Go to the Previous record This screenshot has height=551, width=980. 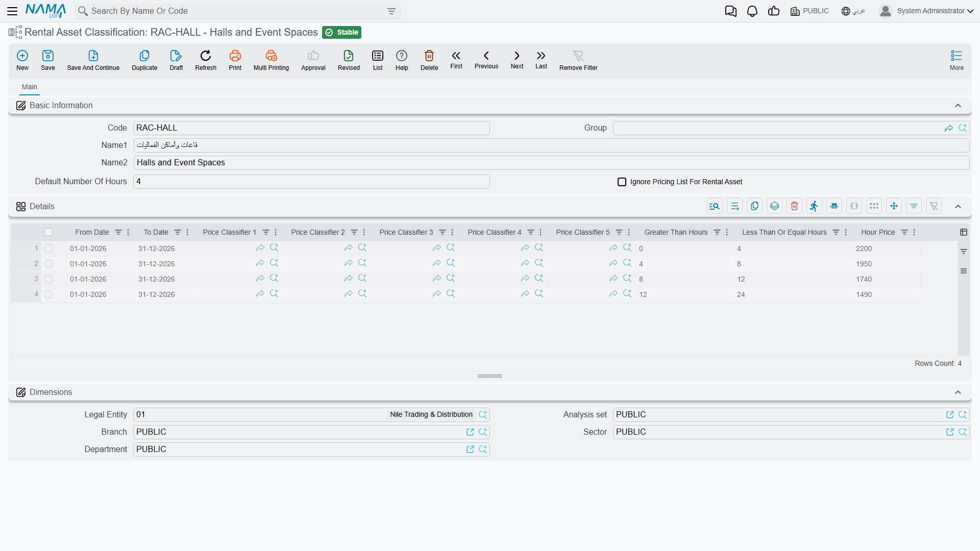point(486,60)
